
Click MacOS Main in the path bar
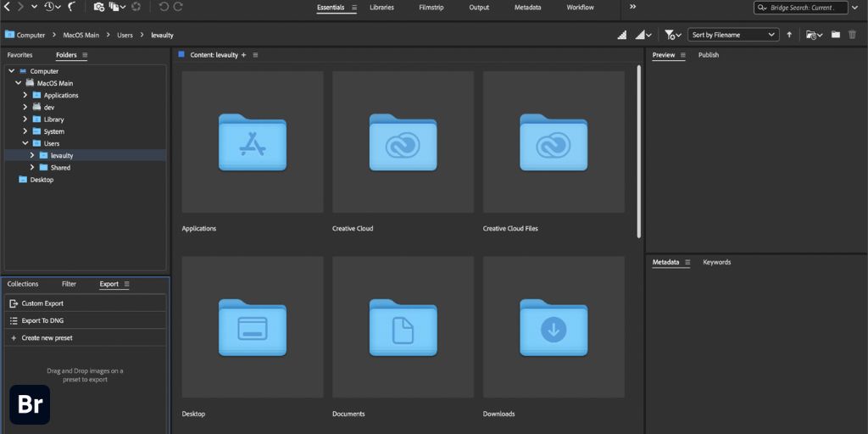[x=81, y=35]
